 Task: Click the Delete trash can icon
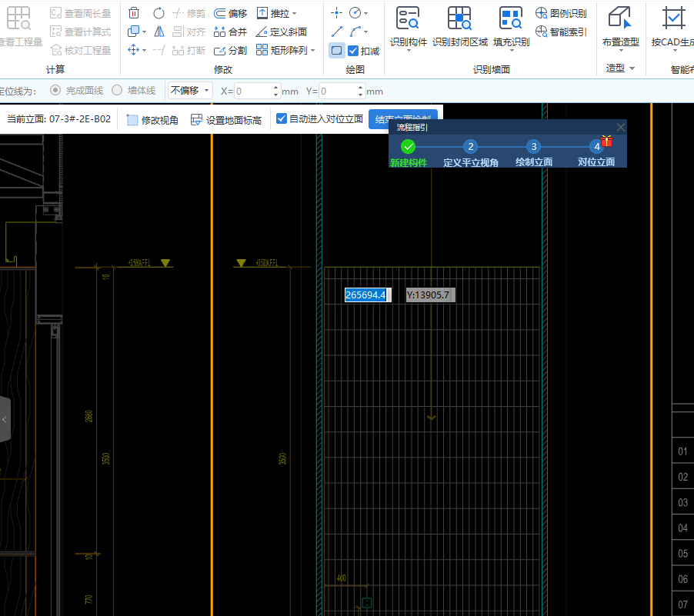click(x=134, y=13)
